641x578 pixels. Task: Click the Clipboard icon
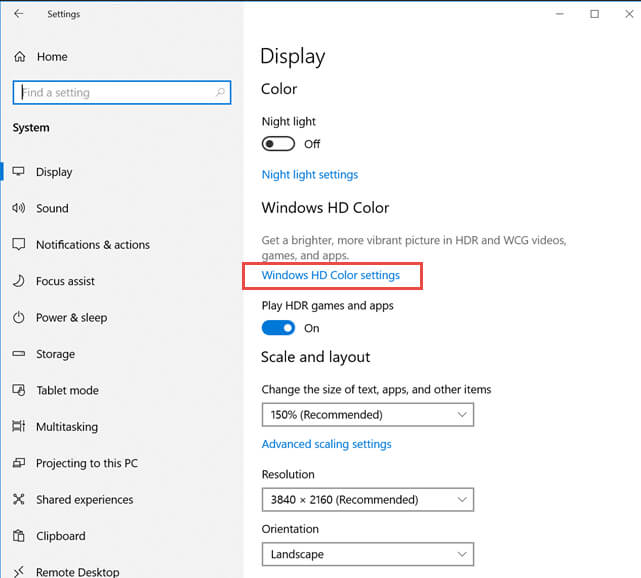point(18,535)
